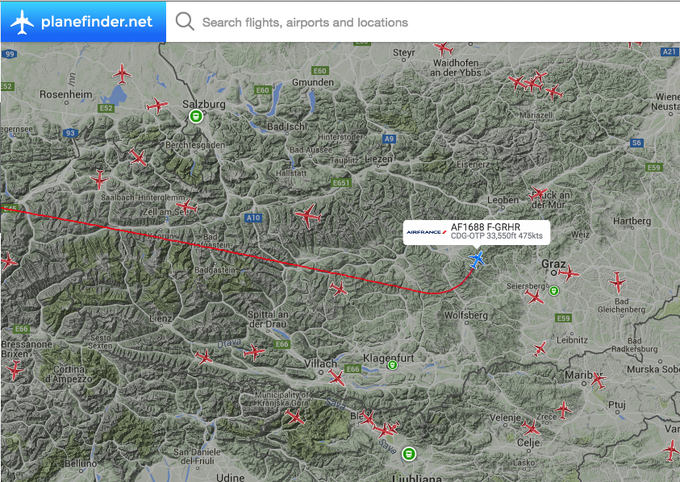Click the Villach city label
Image resolution: width=680 pixels, height=482 pixels.
point(320,363)
